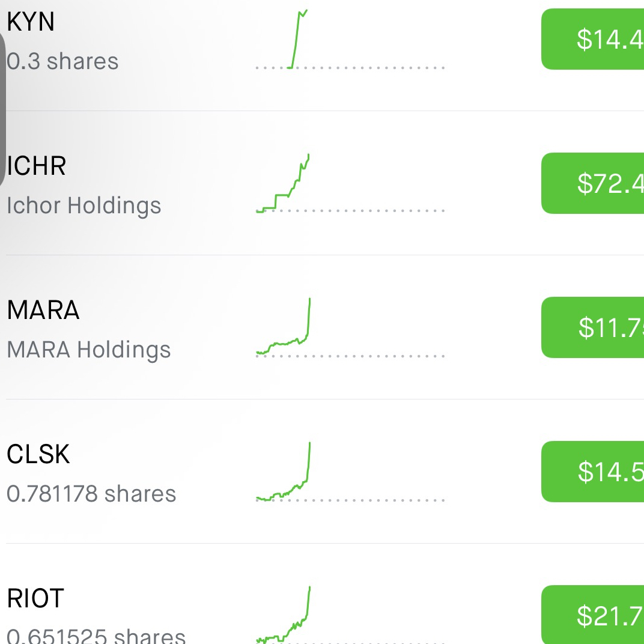Select the RIOT ticker symbol
Screen dimensions: 644x644
pos(35,598)
